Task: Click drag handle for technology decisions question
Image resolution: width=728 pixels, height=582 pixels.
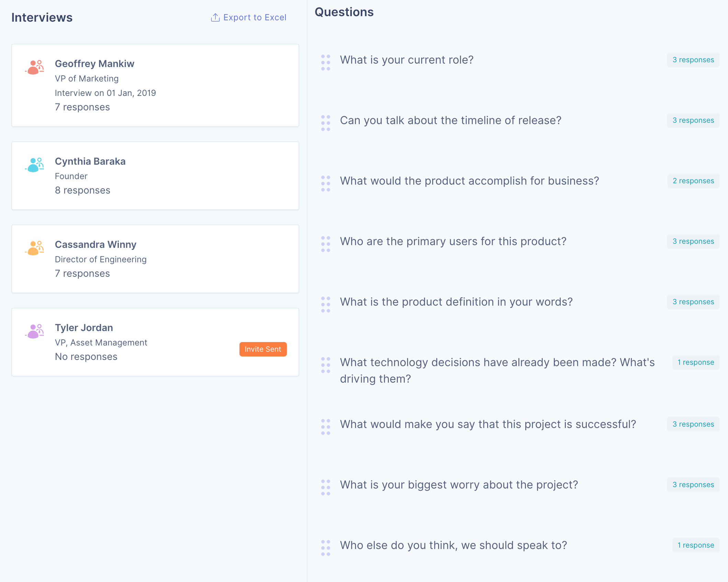Action: point(325,365)
